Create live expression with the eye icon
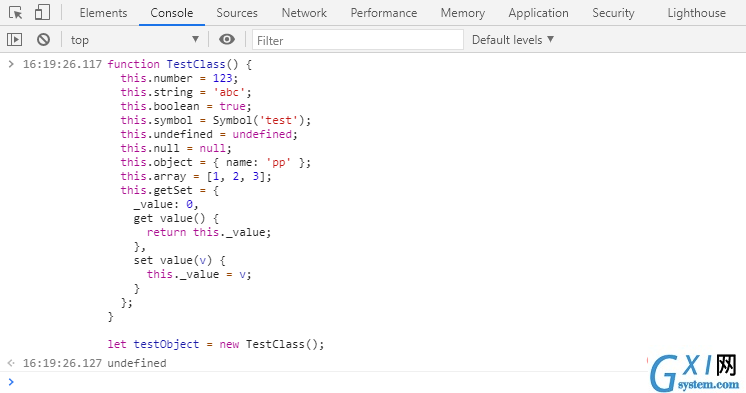The image size is (746, 393). pos(227,39)
